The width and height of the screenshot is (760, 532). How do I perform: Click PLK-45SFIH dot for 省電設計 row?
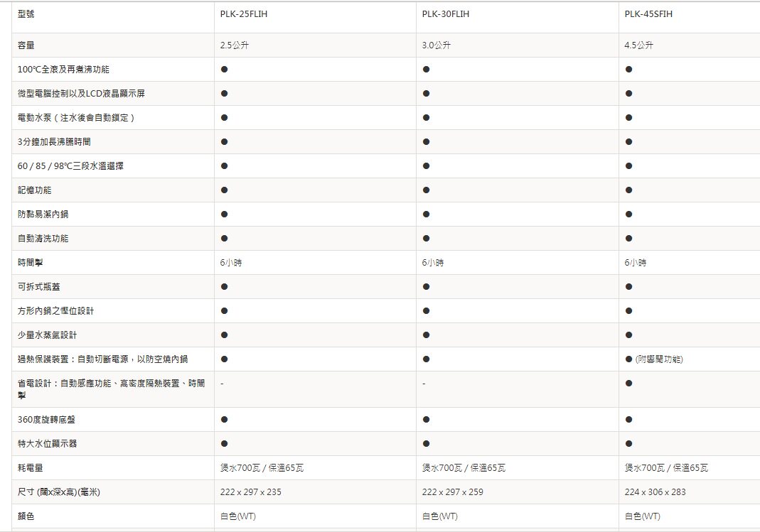pos(628,384)
